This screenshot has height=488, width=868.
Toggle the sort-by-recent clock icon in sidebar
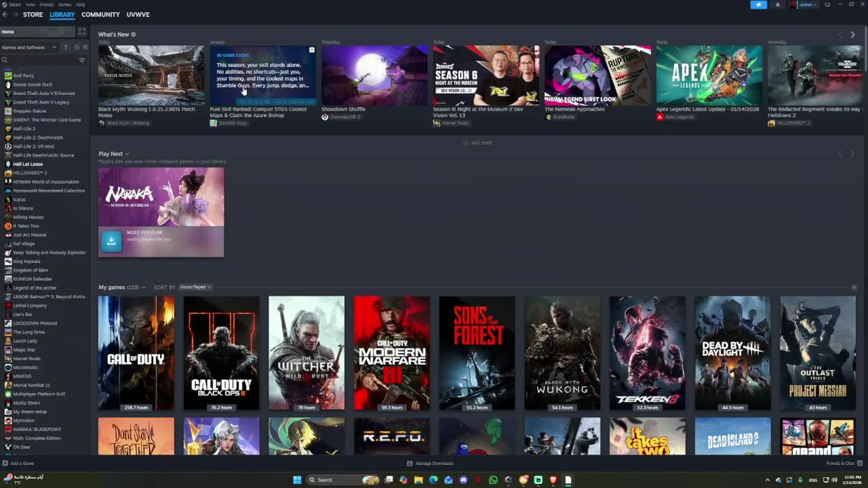click(76, 47)
